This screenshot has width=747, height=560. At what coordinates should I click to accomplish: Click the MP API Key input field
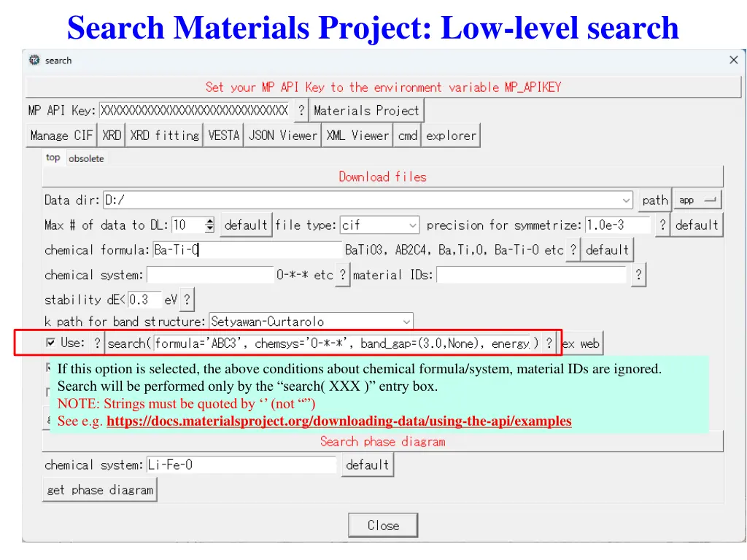click(x=194, y=111)
